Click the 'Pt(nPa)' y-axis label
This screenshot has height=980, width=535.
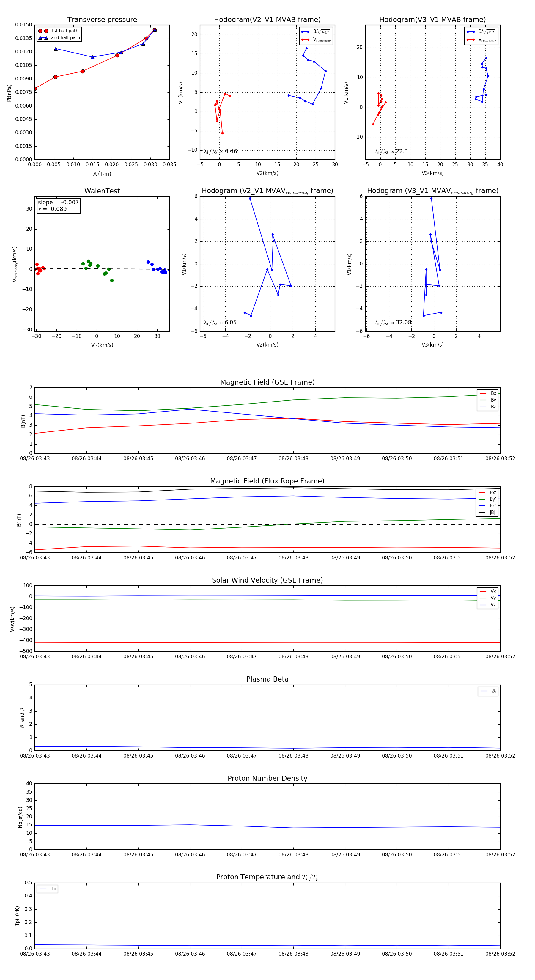9,92
